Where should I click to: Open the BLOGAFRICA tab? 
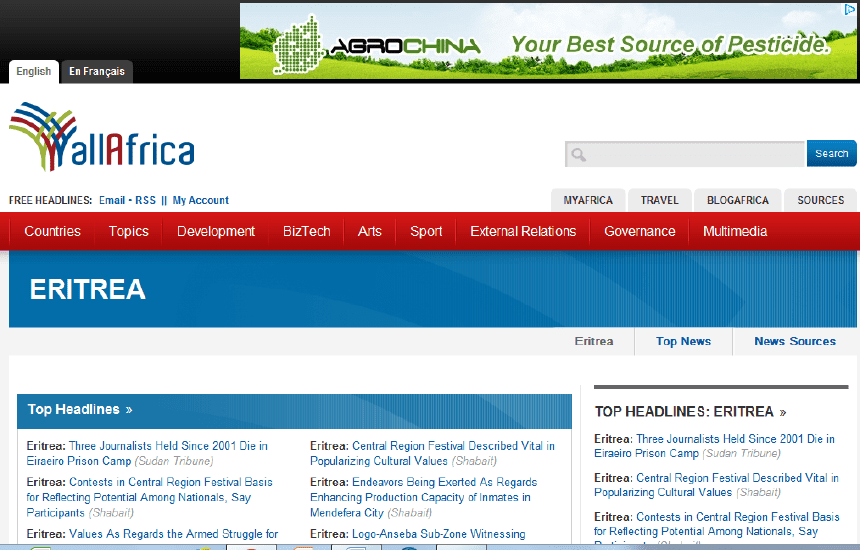[x=738, y=200]
